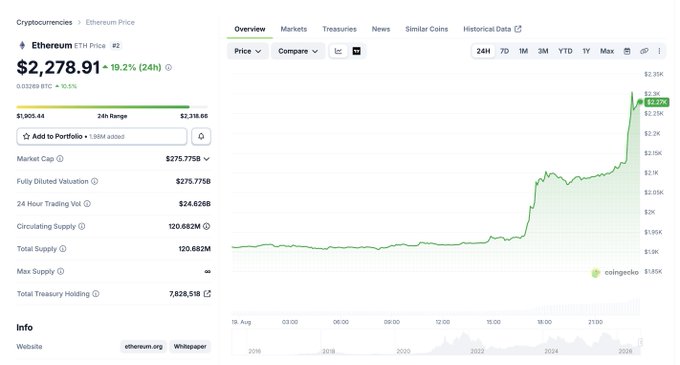Click the $24.626B trading volume value
Screen dimensions: 680x365
click(195, 204)
